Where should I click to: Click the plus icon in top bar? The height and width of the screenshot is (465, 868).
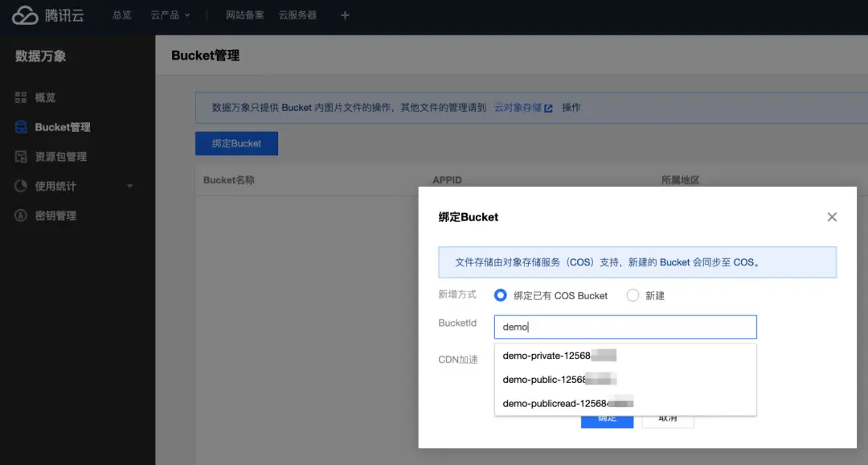[345, 15]
